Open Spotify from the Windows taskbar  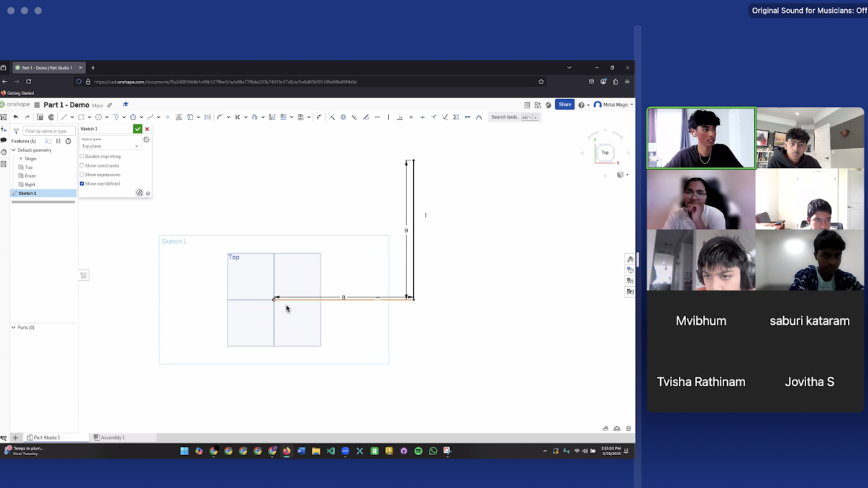point(418,451)
